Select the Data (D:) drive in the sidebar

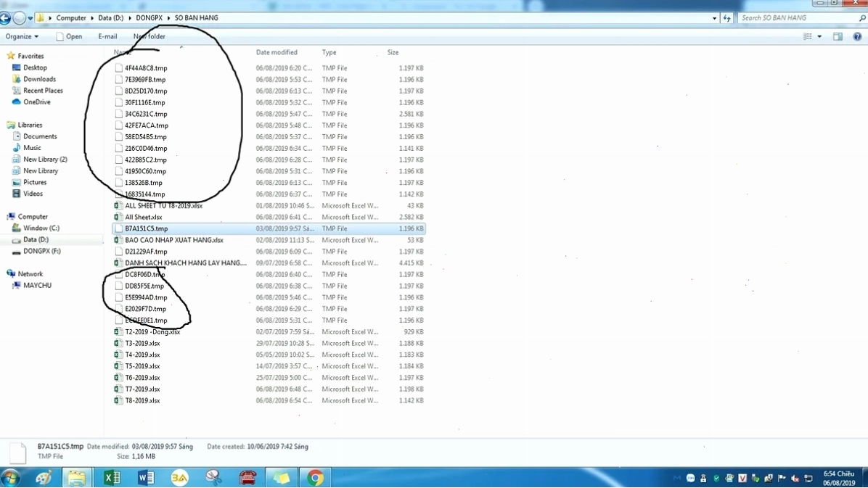click(36, 239)
